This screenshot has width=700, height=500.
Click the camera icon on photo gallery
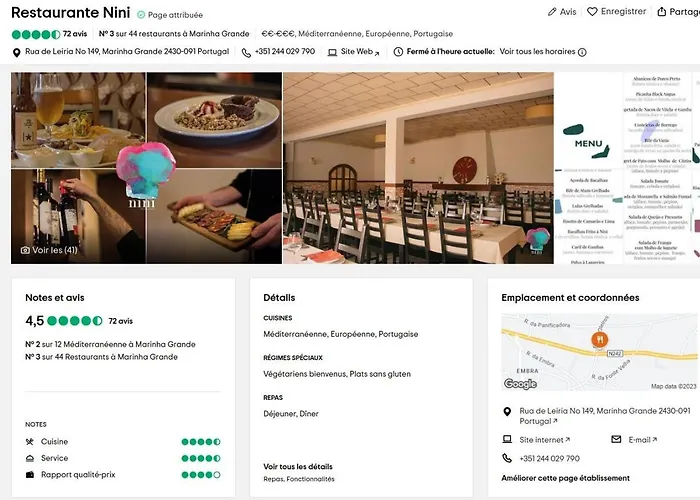click(x=25, y=250)
